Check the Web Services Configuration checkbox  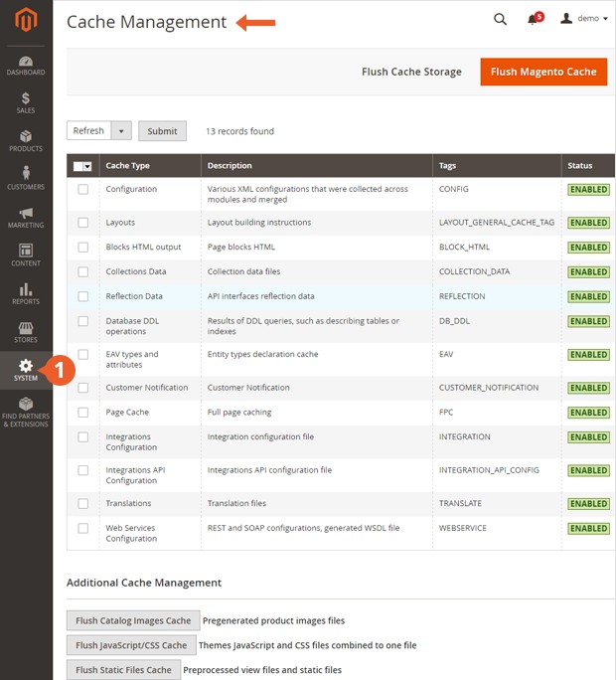83,528
